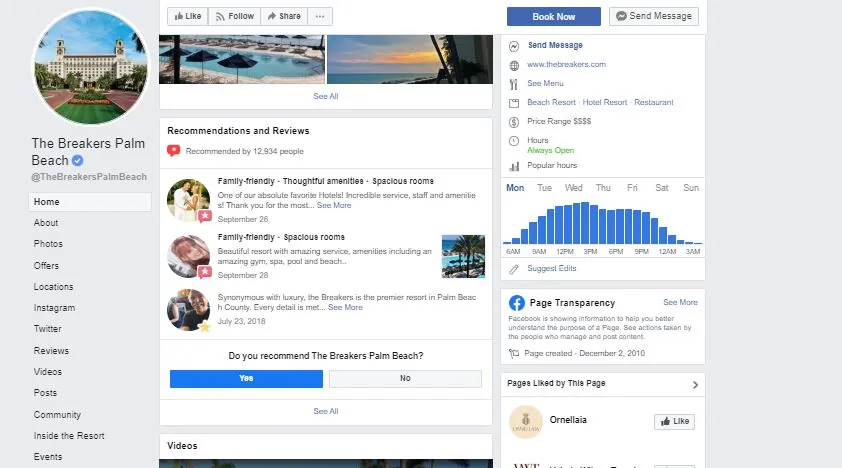
Task: Click the Send Message messenger button
Action: (x=654, y=16)
